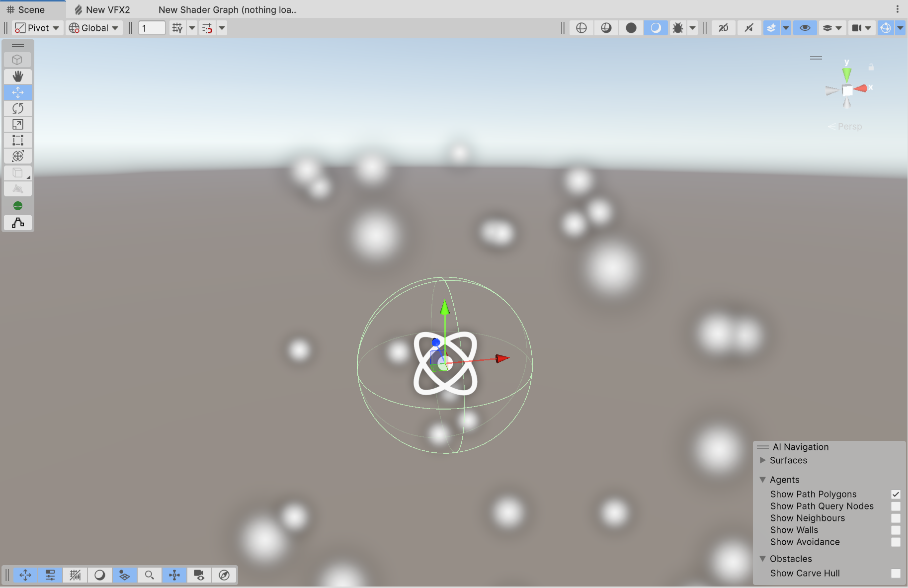Click the grid snapping icon
The height and width of the screenshot is (588, 908).
pos(177,28)
